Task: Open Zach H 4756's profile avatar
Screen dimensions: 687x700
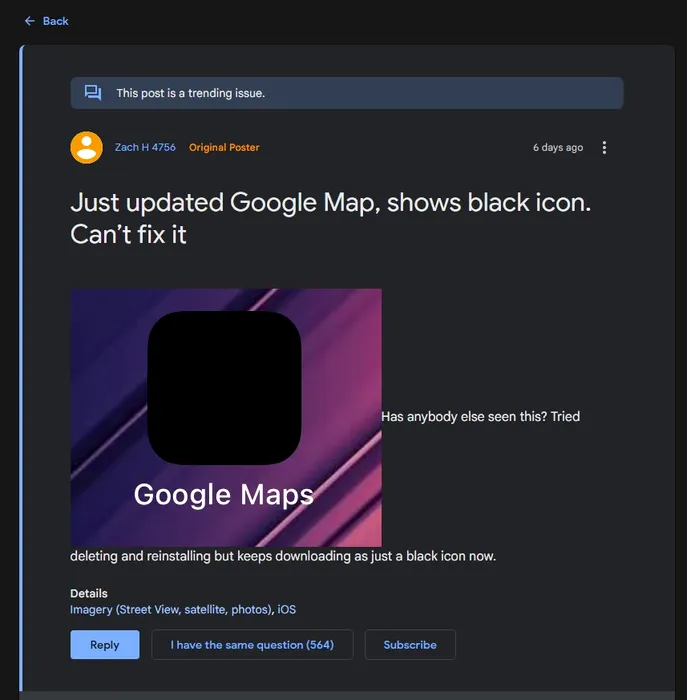Action: pos(87,147)
